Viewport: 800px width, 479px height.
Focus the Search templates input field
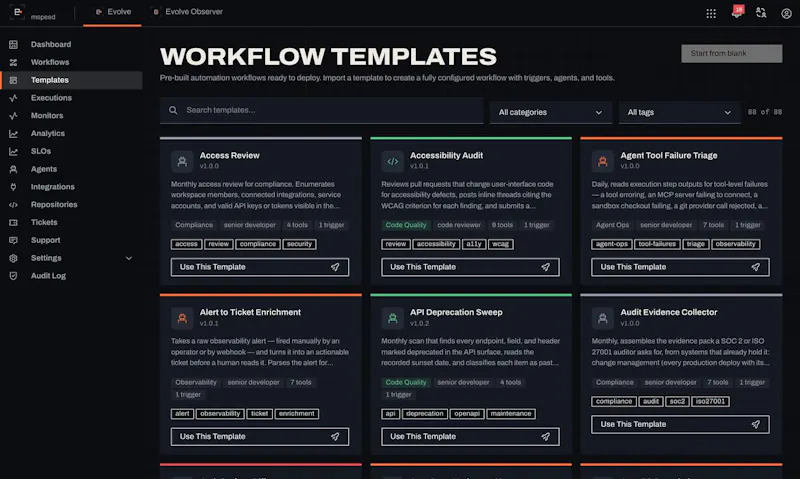point(321,110)
